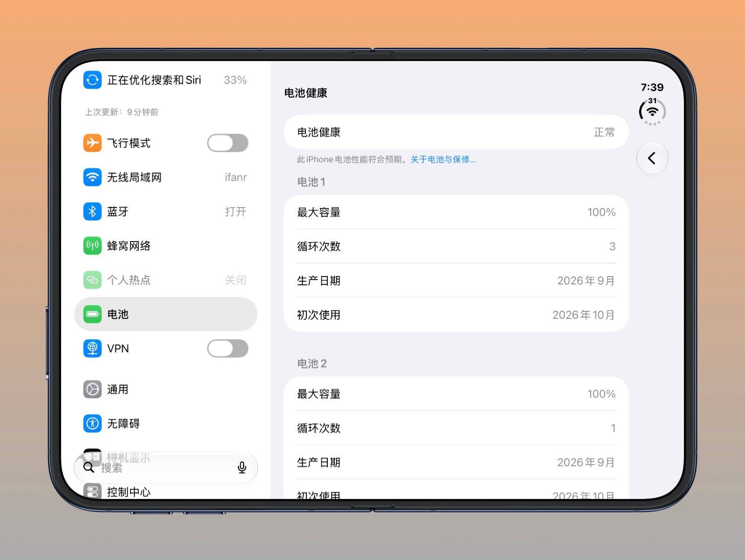Tap the Airplane Mode orange icon
Screen dimensions: 745x560
[92, 143]
